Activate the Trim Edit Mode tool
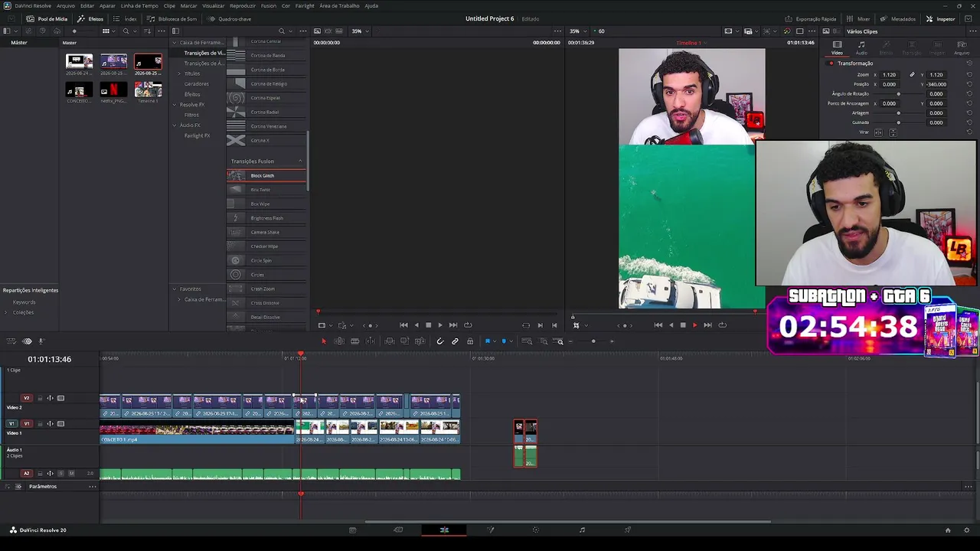Viewport: 980px width, 551px height. point(339,341)
